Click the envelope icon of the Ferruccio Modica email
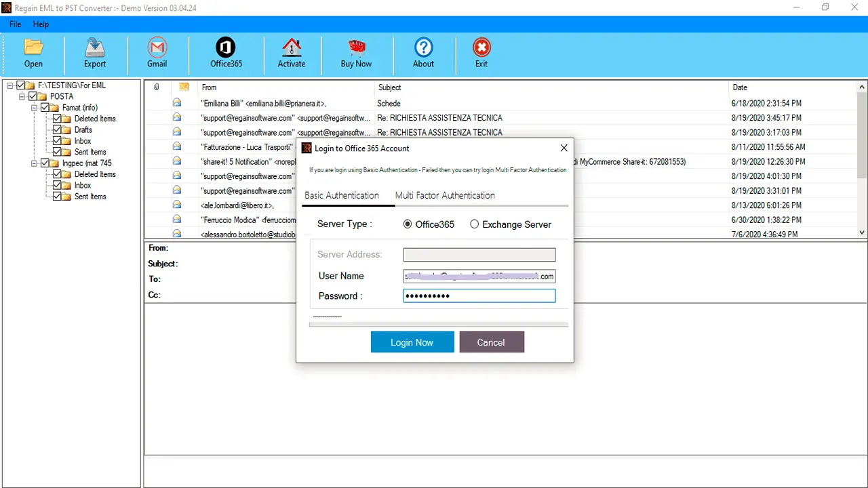Image resolution: width=868 pixels, height=488 pixels. click(177, 220)
